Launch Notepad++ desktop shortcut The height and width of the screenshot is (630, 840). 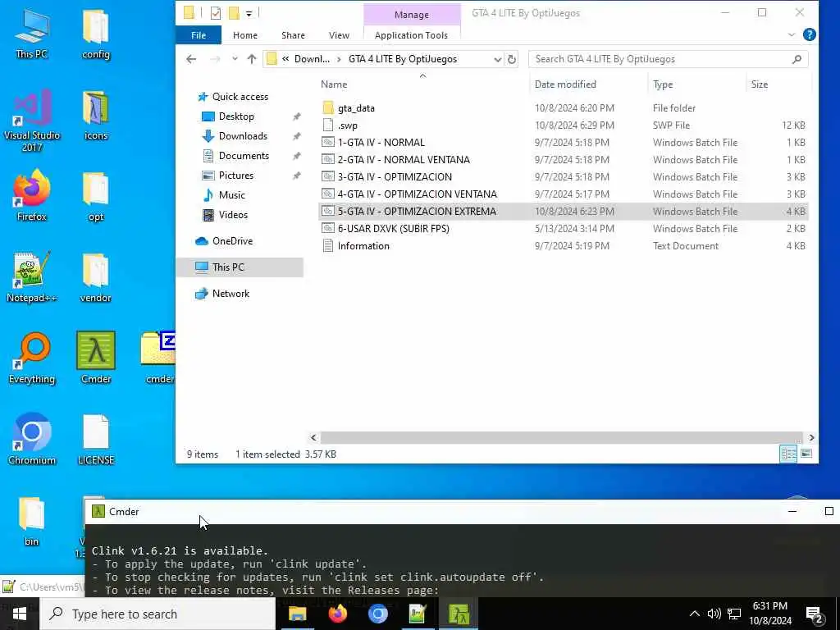(32, 277)
